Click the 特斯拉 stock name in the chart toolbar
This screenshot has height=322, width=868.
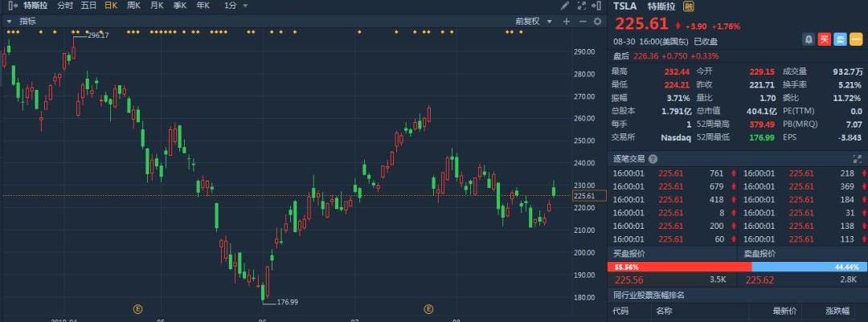(x=35, y=6)
